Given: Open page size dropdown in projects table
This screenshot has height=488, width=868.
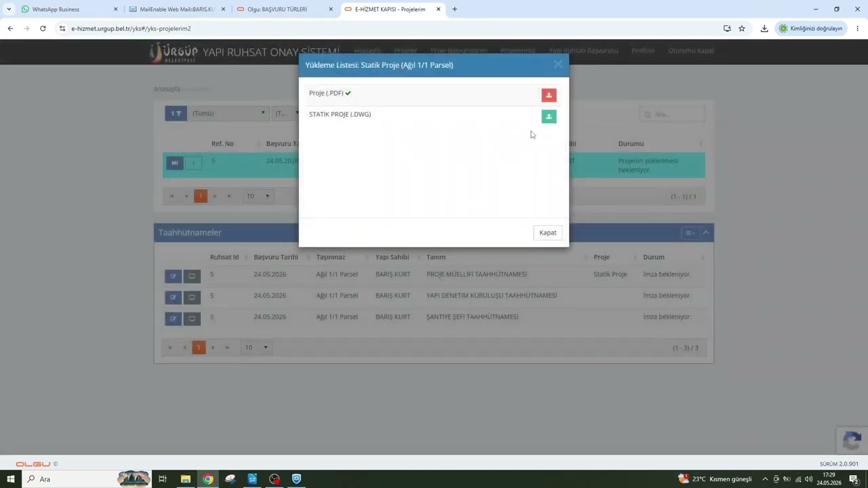Looking at the screenshot, I should pyautogui.click(x=258, y=197).
